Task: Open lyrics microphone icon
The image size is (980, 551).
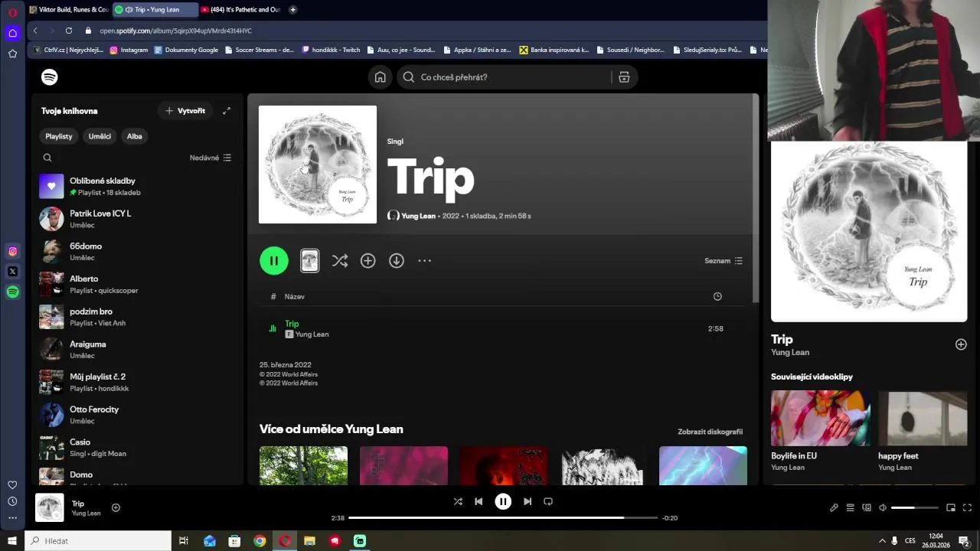Action: point(834,507)
